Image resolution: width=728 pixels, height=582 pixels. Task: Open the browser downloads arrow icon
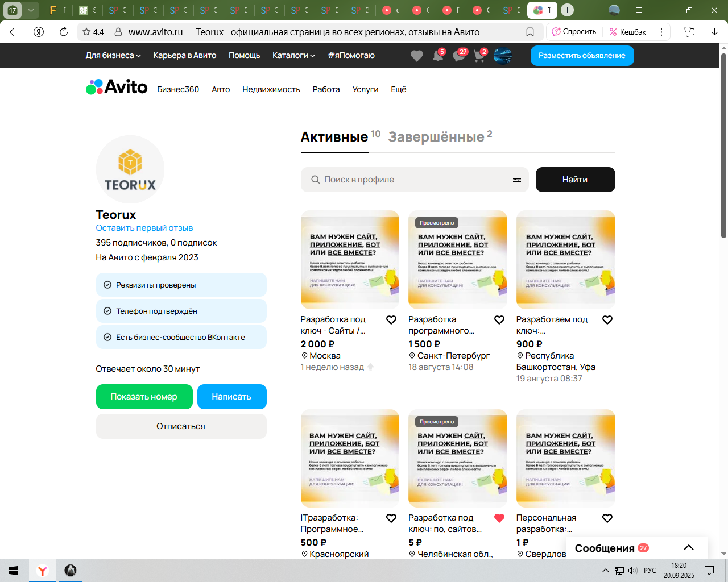tap(715, 32)
